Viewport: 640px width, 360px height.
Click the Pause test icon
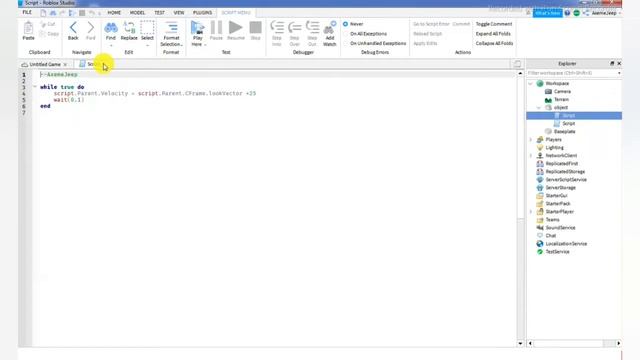(216, 28)
